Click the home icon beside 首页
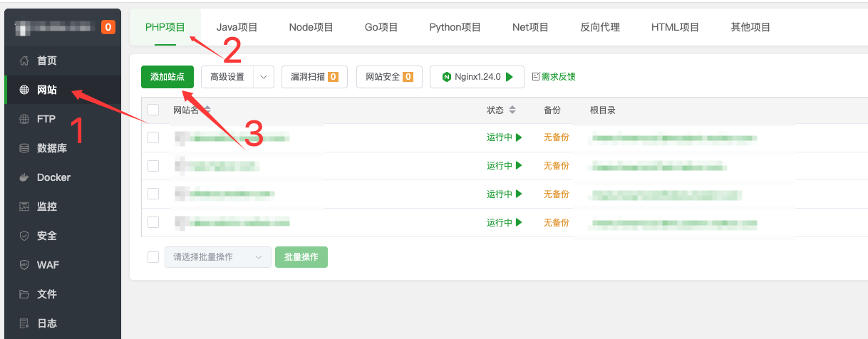The image size is (868, 339). click(x=24, y=61)
